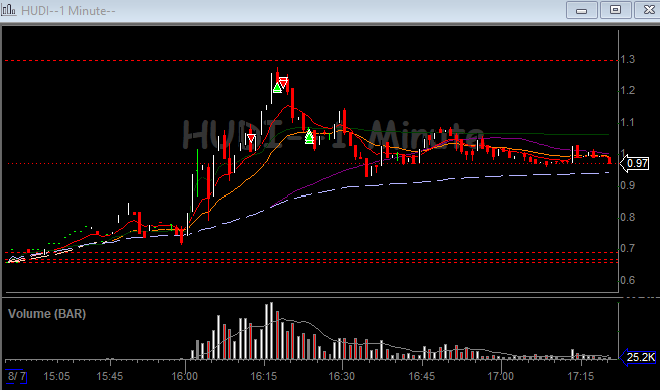Click the 1.1 price axis label
Viewport: 660px width, 390px height.
coord(628,122)
